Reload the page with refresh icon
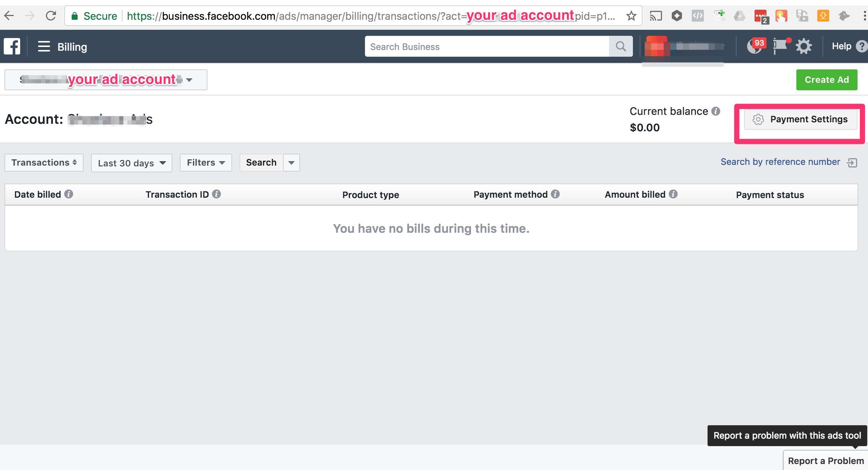The width and height of the screenshot is (868, 470). (x=51, y=16)
